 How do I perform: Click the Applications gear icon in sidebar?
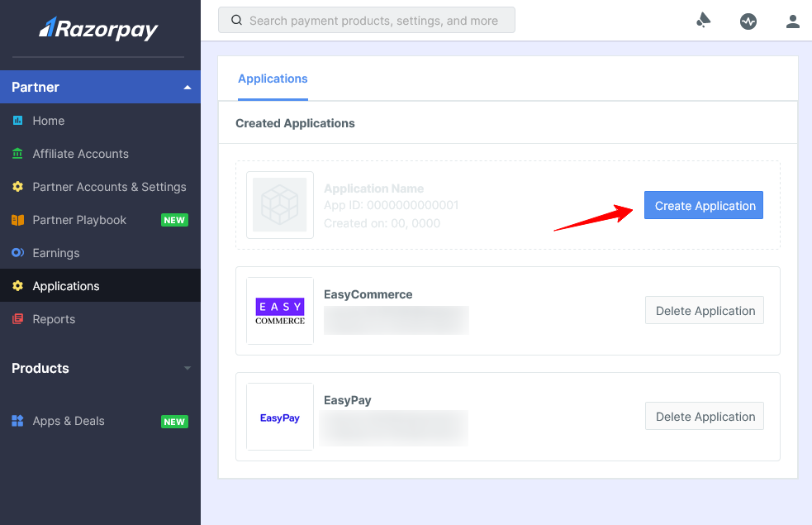point(17,285)
